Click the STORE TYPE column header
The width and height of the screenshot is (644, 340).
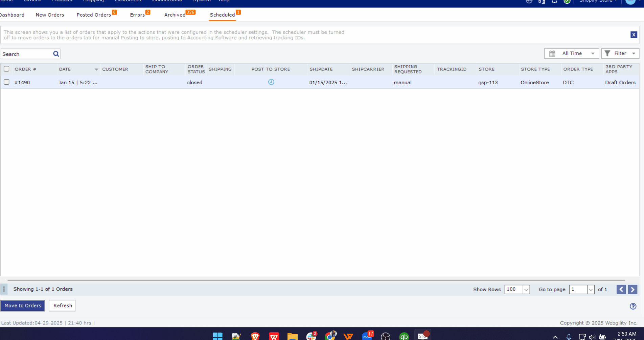pyautogui.click(x=535, y=69)
